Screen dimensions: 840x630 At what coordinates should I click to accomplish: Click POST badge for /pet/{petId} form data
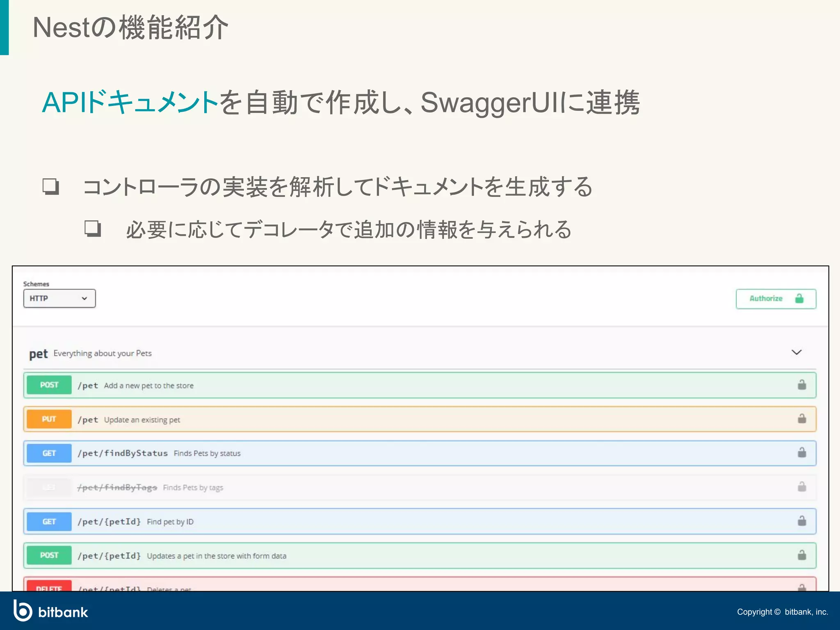click(49, 555)
